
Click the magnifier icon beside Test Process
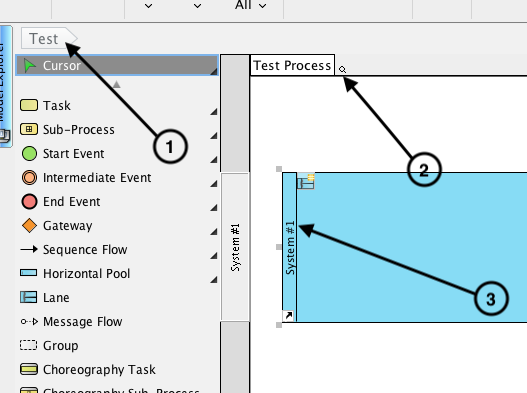coord(342,70)
